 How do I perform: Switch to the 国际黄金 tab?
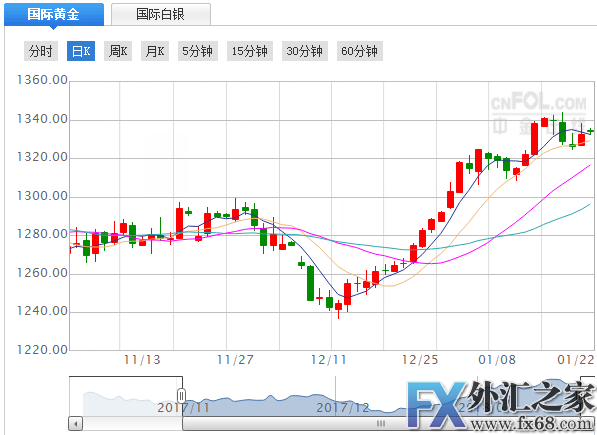tap(54, 14)
